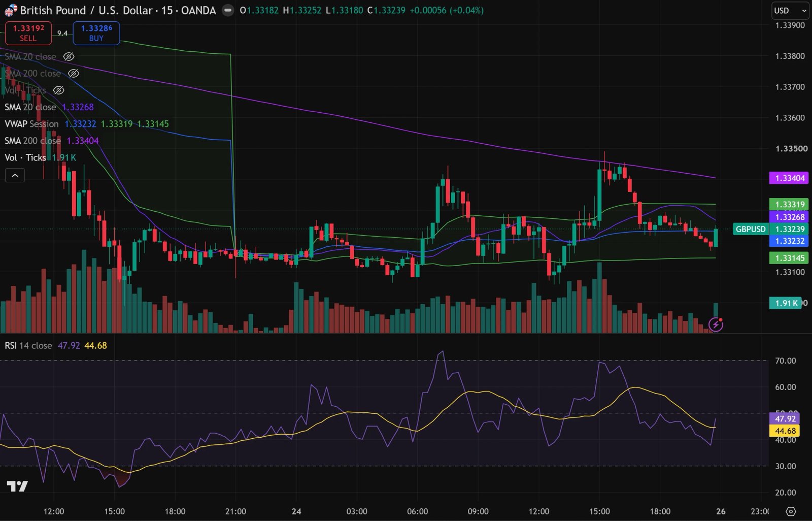The image size is (812, 521).
Task: Select the visible SMA 200 close legend
Action: tap(52, 141)
